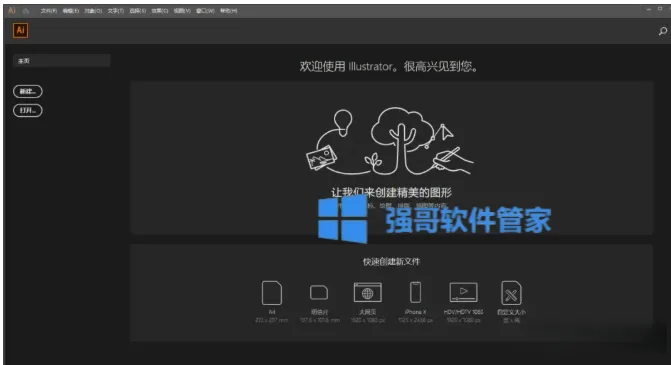This screenshot has width=671, height=365.
Task: Click 'A4' preset label text
Action: [x=272, y=312]
